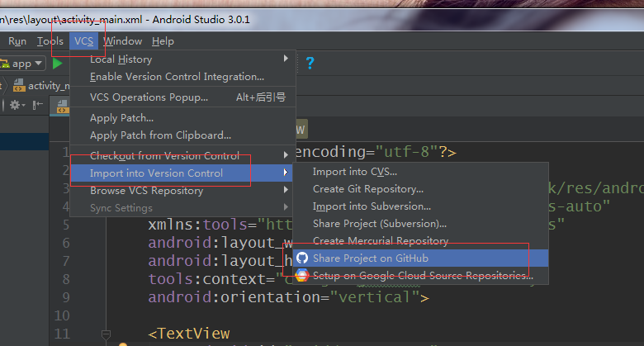Viewport: 644px width, 346px height.
Task: Click the <TextView tag in editor
Action: tap(189, 334)
